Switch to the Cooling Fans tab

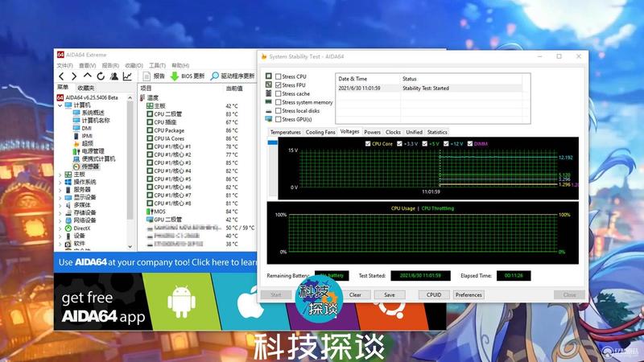(320, 132)
